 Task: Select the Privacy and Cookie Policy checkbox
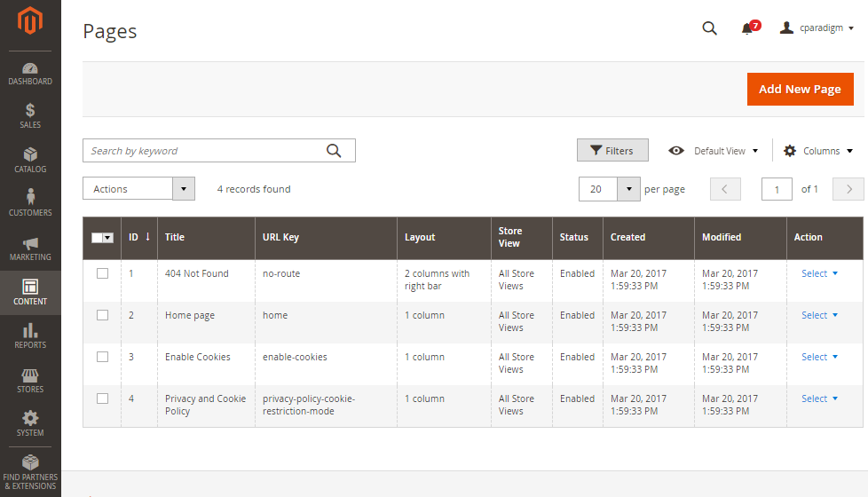coord(102,398)
